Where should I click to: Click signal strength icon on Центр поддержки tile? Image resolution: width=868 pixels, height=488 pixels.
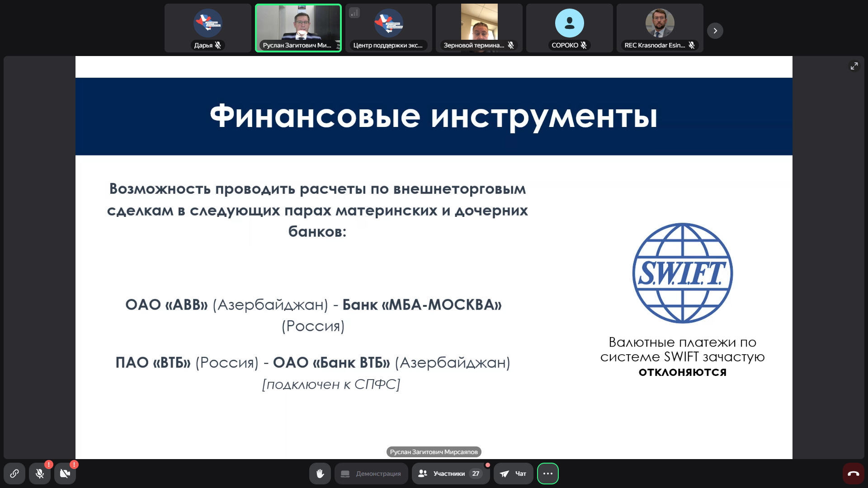[x=354, y=13]
